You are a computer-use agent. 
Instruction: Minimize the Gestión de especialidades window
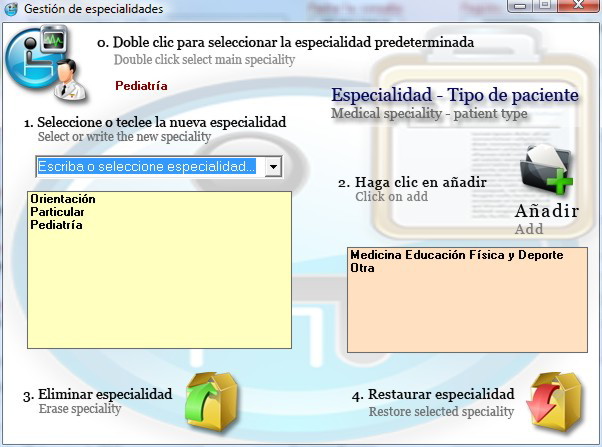(521, 5)
